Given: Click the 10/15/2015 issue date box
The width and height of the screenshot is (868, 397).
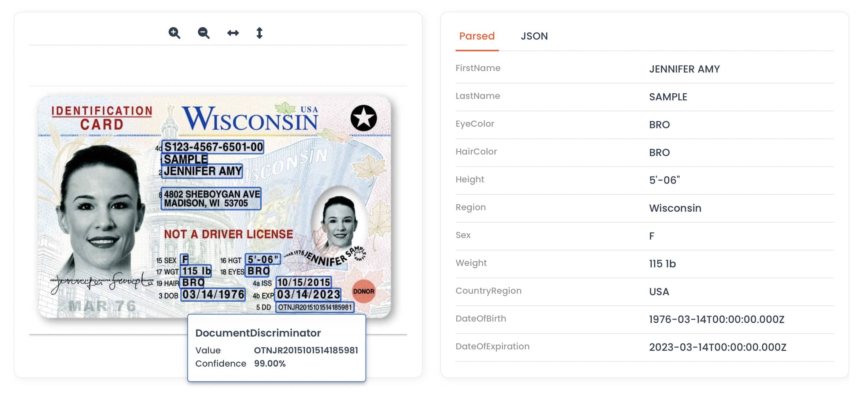Looking at the screenshot, I should click(x=304, y=282).
